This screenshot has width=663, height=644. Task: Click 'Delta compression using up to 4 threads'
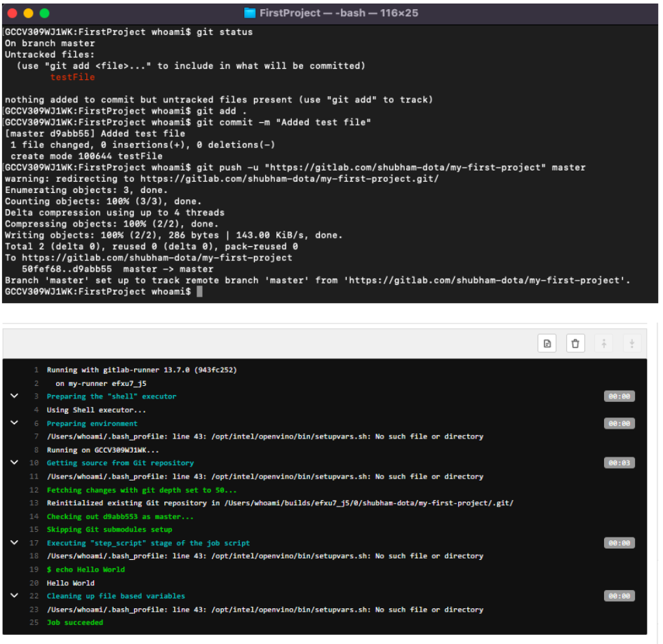coord(114,213)
